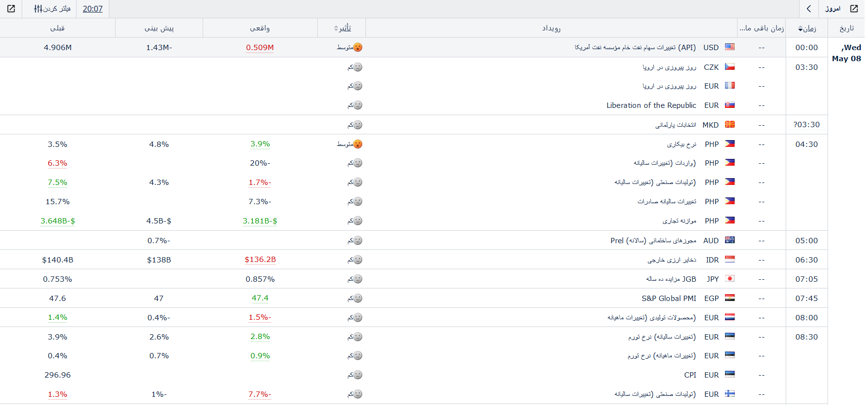Click low impact face icon on CPI row
The width and height of the screenshot is (868, 405).
(x=358, y=375)
